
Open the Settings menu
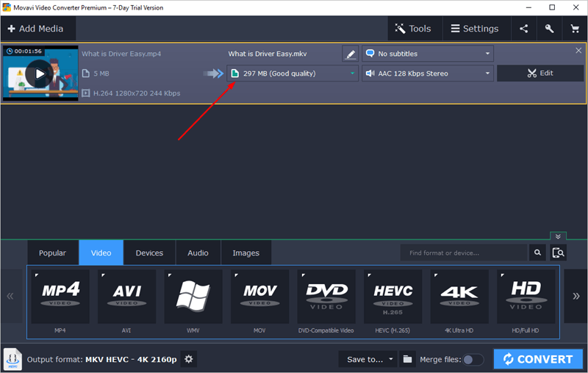[476, 29]
